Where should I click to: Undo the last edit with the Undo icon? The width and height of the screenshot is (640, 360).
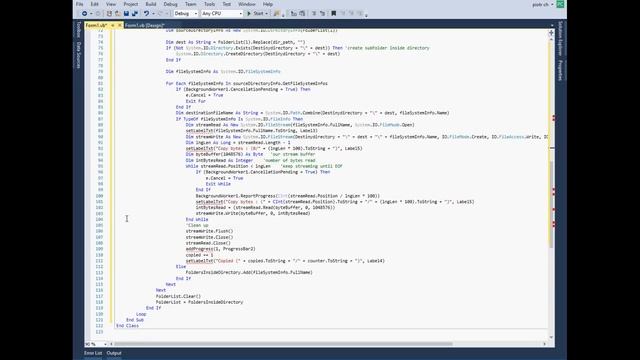click(146, 13)
